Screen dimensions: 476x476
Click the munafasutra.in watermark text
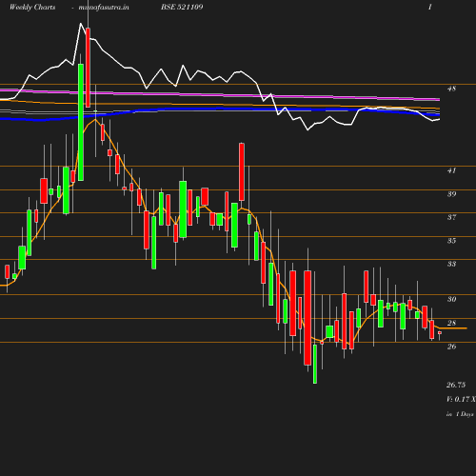[x=104, y=7]
